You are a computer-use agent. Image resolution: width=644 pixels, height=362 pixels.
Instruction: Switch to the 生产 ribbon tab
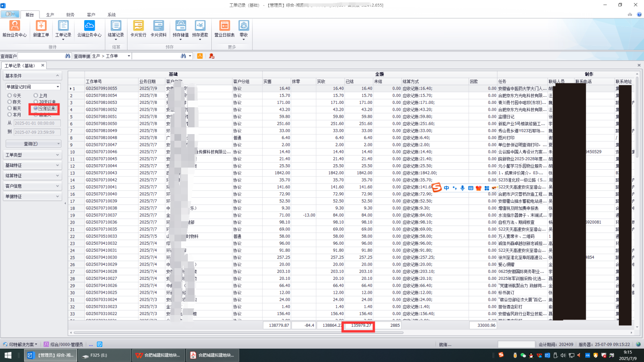pyautogui.click(x=50, y=15)
